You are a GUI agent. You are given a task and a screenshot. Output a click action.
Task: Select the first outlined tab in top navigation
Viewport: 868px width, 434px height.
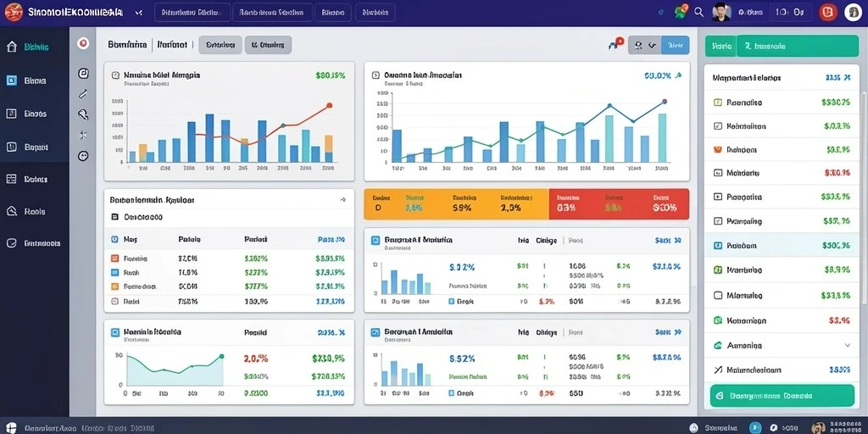[192, 12]
